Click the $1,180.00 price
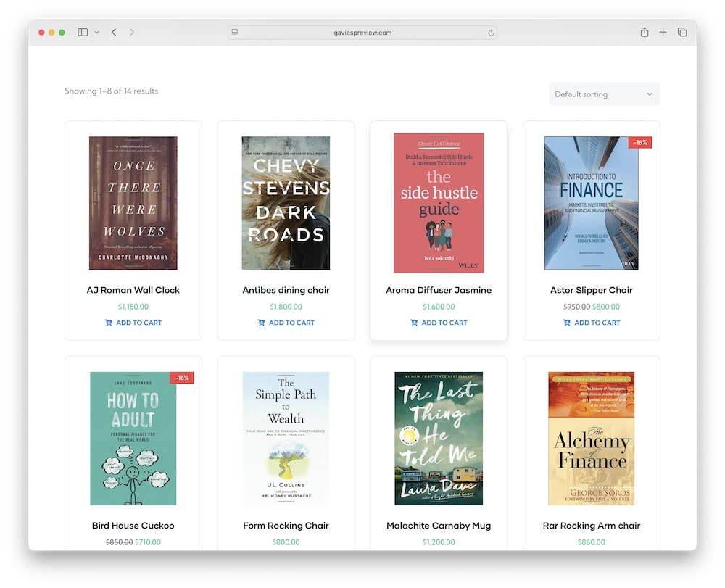725x588 pixels. tap(133, 307)
